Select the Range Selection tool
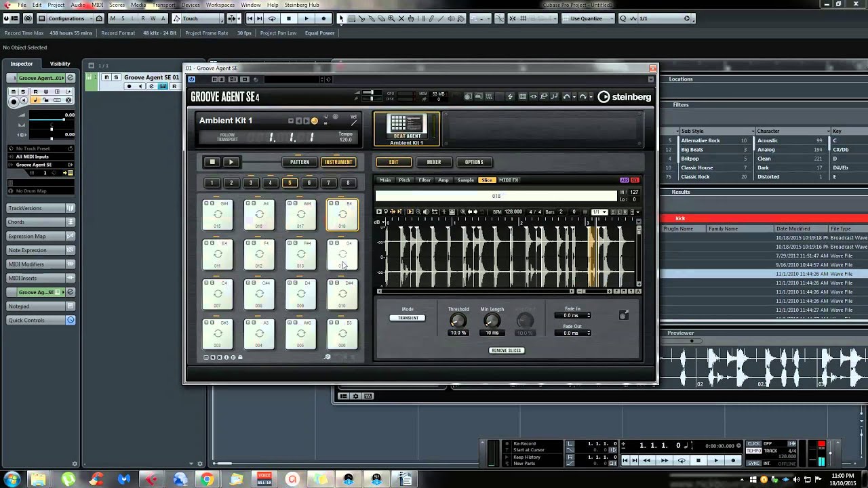The height and width of the screenshot is (488, 868). [351, 18]
